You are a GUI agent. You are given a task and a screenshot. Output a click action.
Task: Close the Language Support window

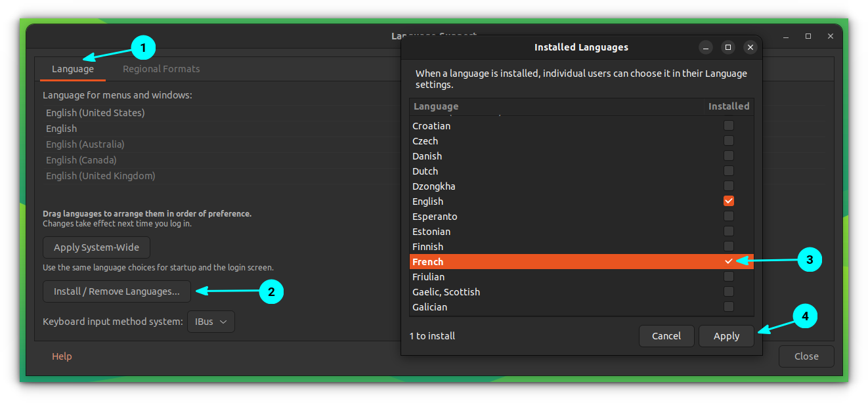[x=806, y=356]
